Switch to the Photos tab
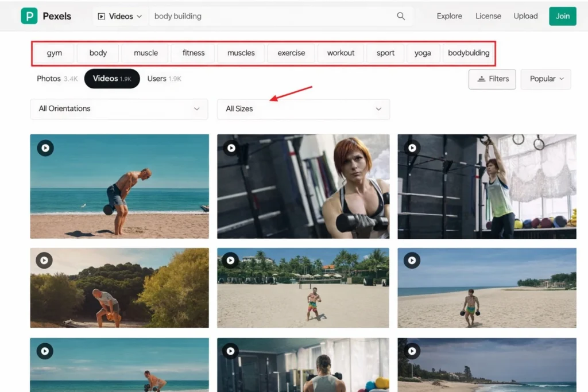 [56, 79]
